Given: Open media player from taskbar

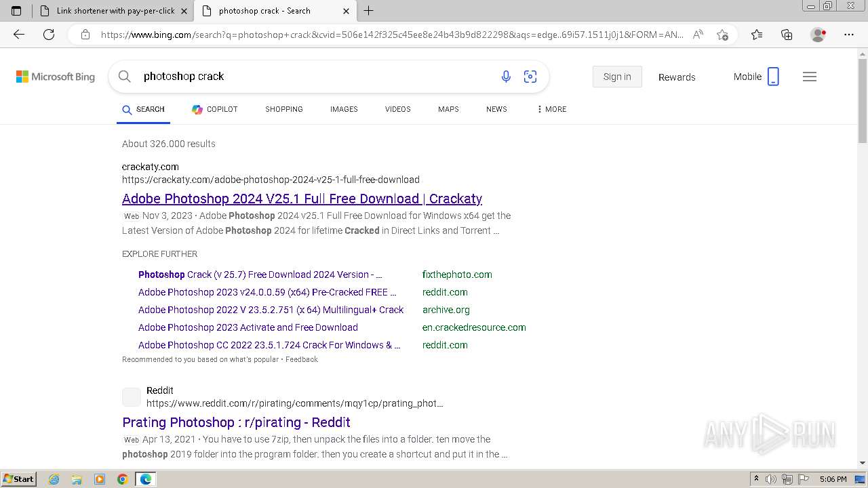Looking at the screenshot, I should point(100,479).
